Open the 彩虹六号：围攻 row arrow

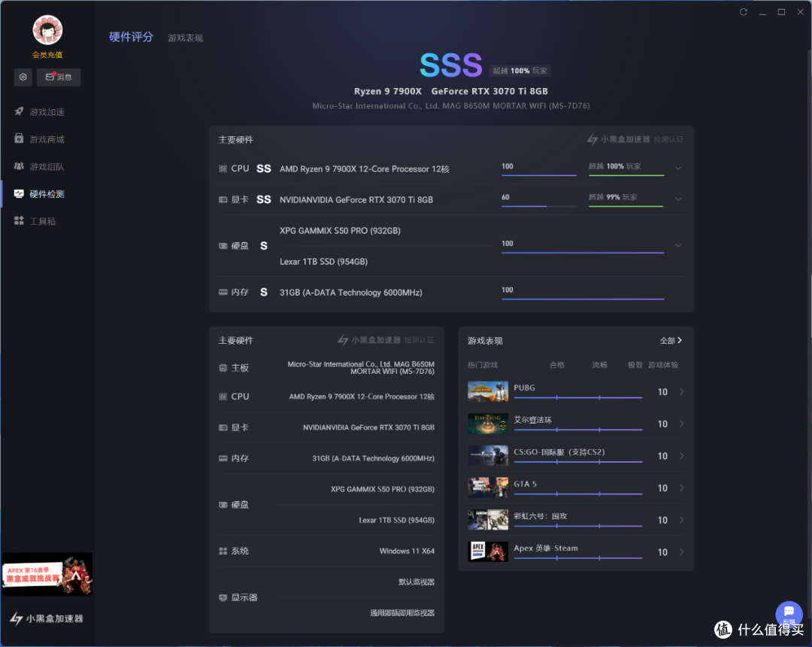[681, 520]
